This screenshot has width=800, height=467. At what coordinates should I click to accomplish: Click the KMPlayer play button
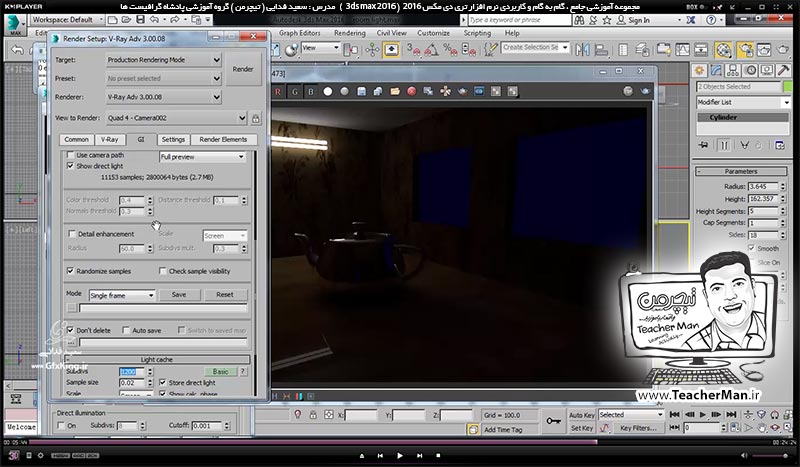pos(399,455)
